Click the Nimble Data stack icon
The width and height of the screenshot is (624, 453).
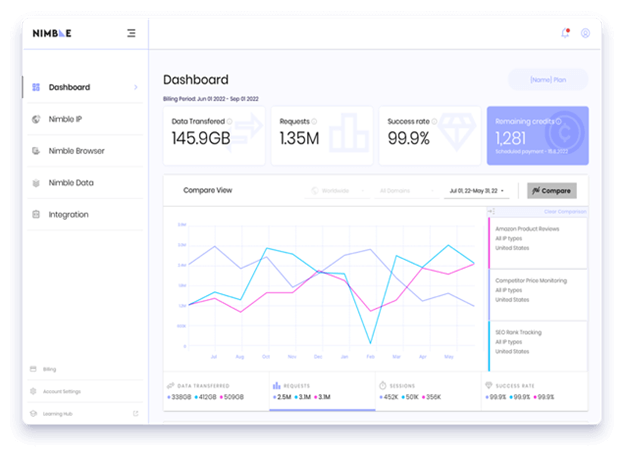pyautogui.click(x=37, y=183)
